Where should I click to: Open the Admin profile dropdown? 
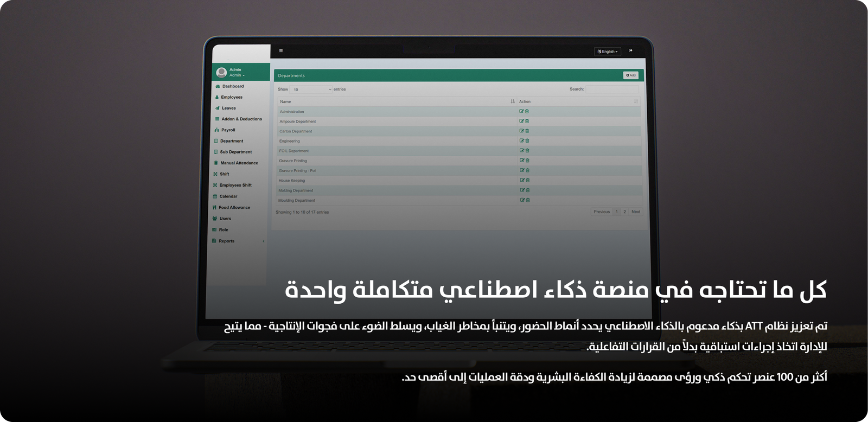237,75
